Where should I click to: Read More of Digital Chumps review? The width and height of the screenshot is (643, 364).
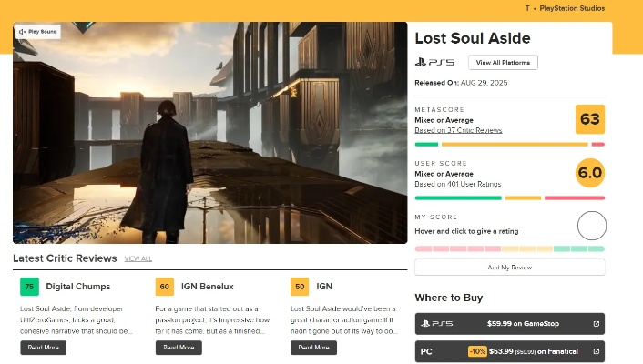tap(44, 348)
